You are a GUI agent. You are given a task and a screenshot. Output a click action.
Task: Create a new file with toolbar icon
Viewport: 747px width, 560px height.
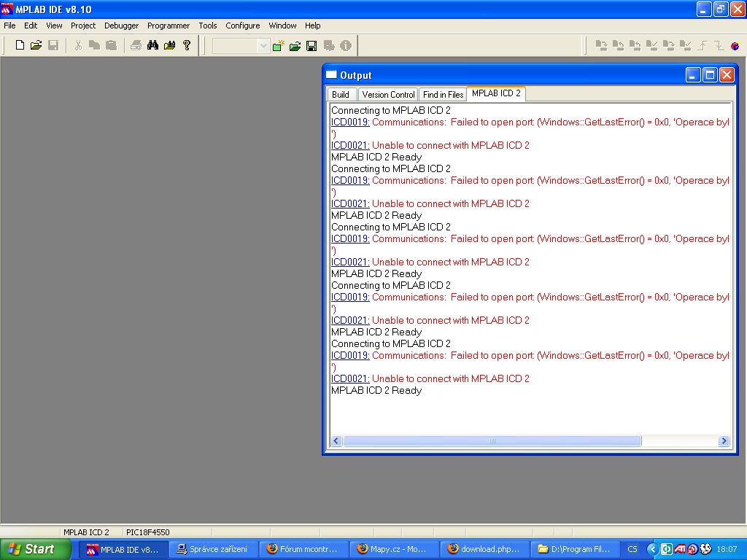[20, 45]
